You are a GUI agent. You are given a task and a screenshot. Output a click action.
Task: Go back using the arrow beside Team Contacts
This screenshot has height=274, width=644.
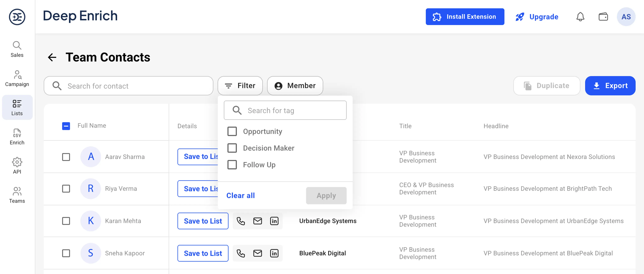point(52,57)
